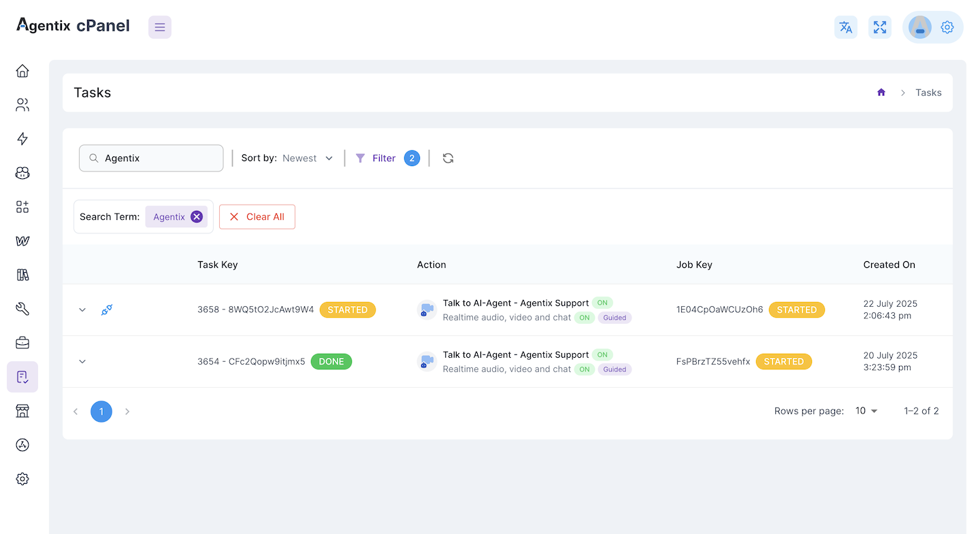Viewport: 980px width, 534px height.
Task: Open the circular hub sidebar icon
Action: 22,445
